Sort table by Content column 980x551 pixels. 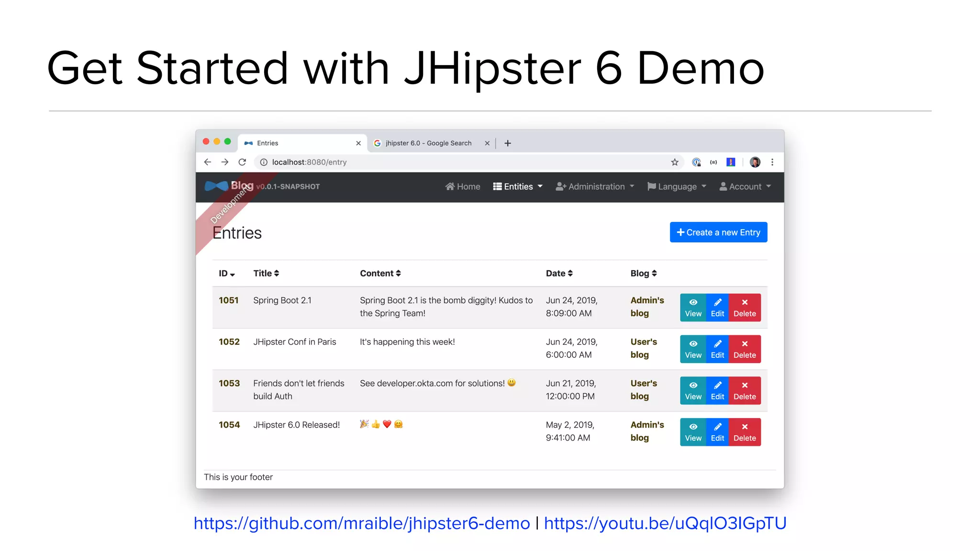pyautogui.click(x=380, y=273)
